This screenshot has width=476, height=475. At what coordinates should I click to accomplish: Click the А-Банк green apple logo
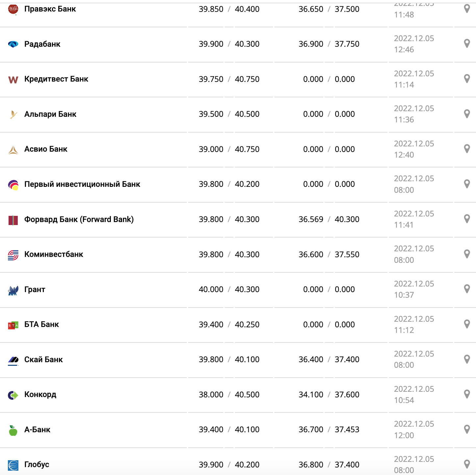point(13,430)
